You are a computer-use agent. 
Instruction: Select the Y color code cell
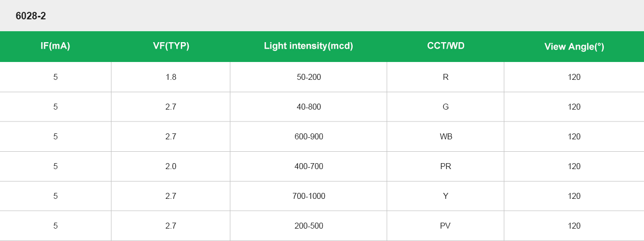pyautogui.click(x=445, y=196)
